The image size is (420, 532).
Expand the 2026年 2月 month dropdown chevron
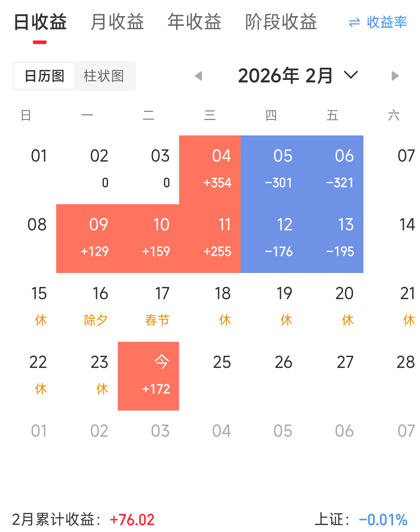tap(351, 75)
